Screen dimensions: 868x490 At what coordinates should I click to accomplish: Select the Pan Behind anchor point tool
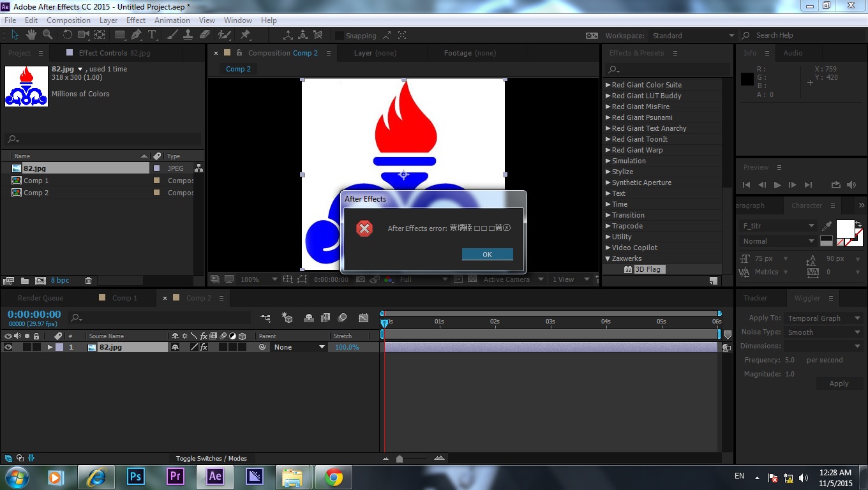pos(100,35)
